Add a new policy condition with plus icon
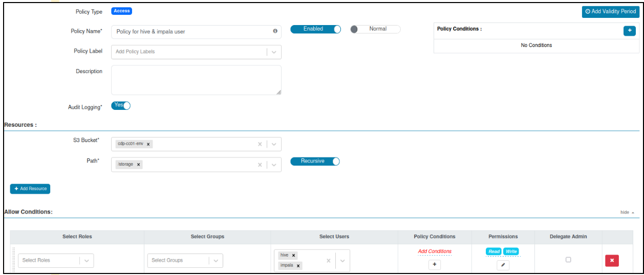The width and height of the screenshot is (644, 275). click(629, 31)
